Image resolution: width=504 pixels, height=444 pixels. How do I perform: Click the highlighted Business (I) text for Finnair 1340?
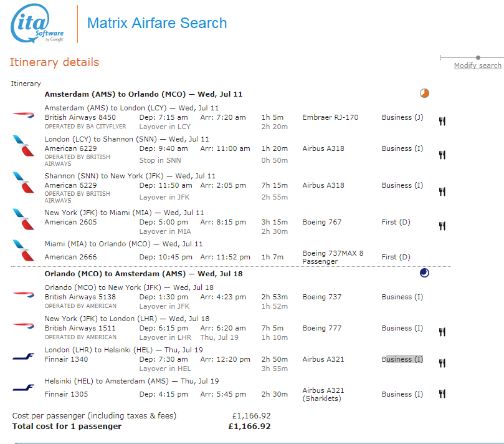click(402, 359)
